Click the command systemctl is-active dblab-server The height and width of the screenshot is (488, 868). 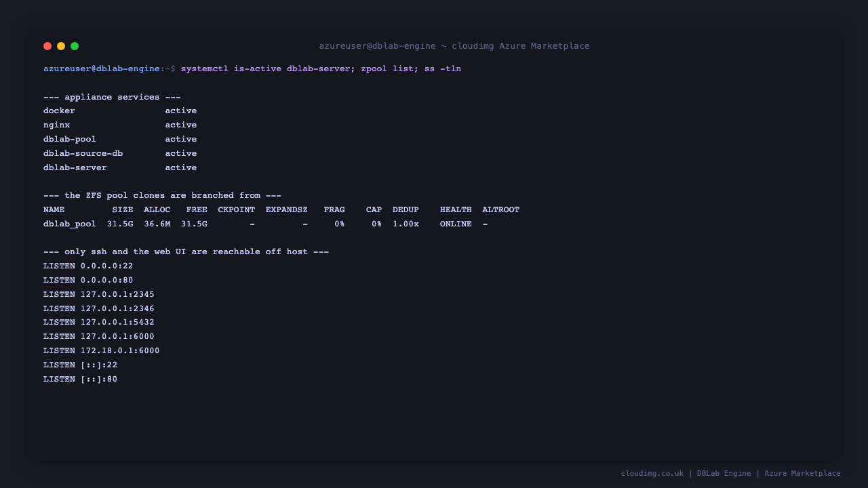pyautogui.click(x=268, y=69)
